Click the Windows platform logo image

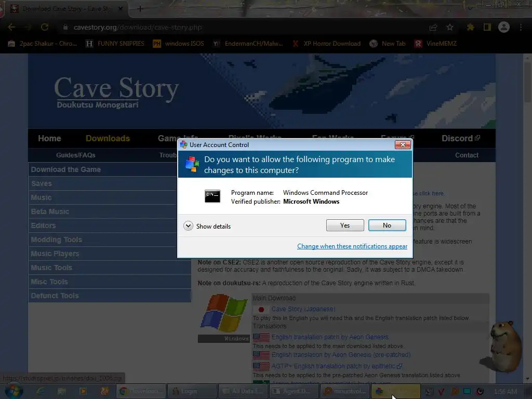click(x=224, y=313)
